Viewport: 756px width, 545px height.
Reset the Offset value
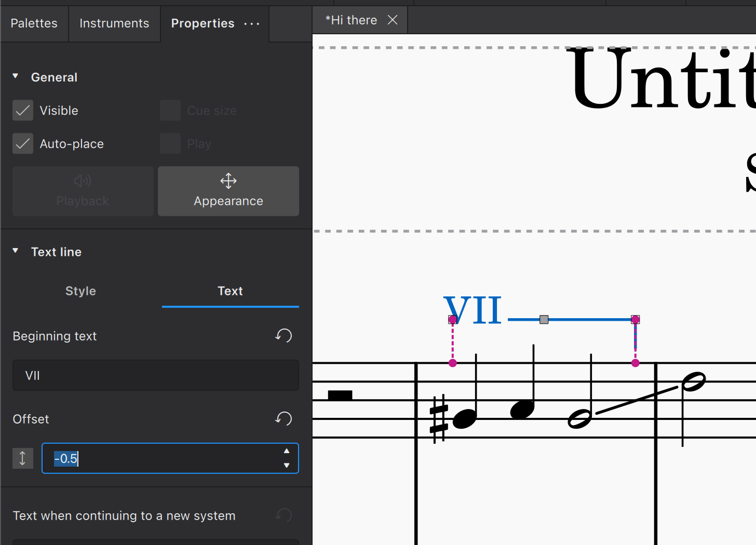[x=283, y=418]
